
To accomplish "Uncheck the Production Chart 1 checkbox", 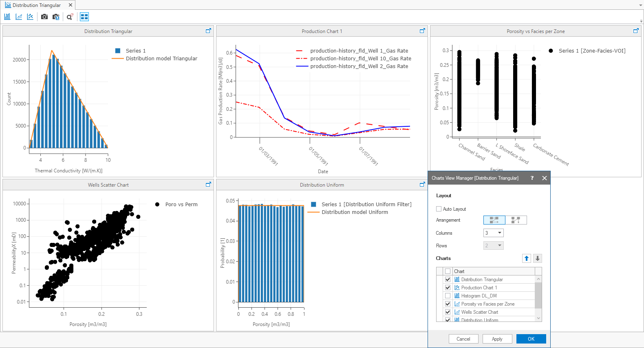I will (x=448, y=288).
